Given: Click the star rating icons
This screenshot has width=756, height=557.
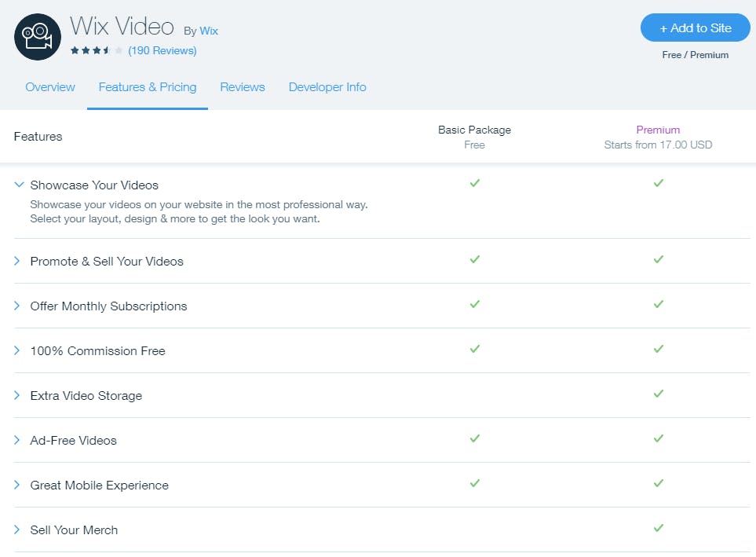Looking at the screenshot, I should [x=97, y=50].
